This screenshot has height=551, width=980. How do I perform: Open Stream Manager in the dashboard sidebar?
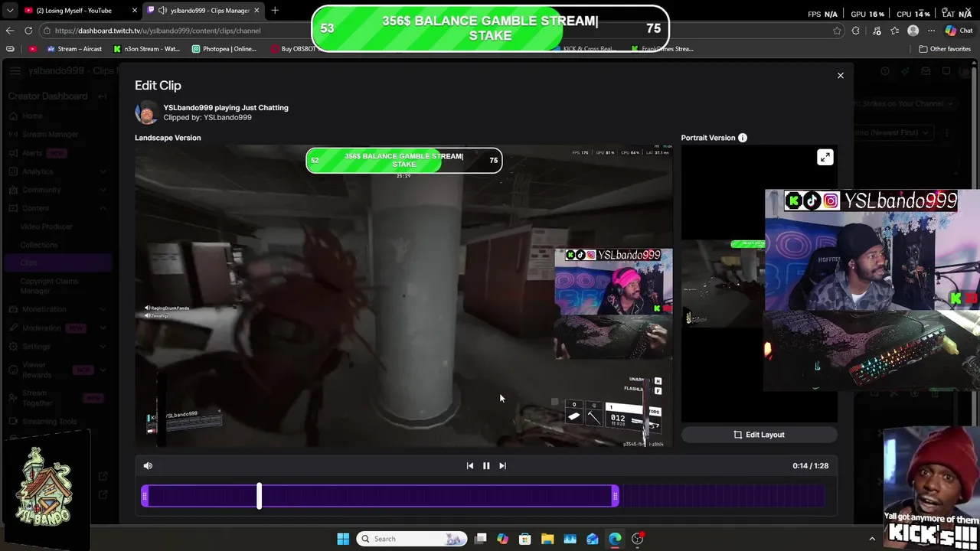(x=44, y=134)
